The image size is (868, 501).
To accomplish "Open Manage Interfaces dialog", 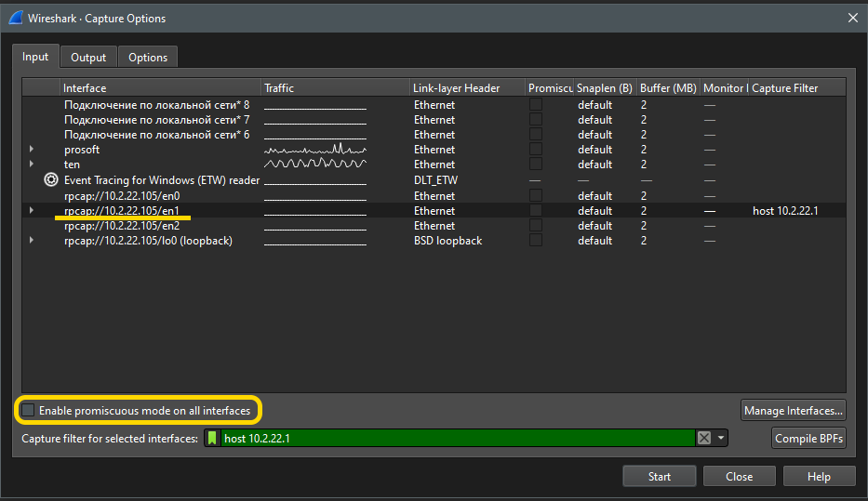I will click(794, 410).
